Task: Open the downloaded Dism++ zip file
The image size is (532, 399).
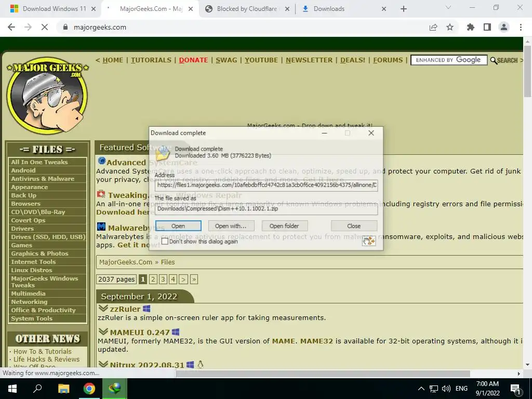Action: coord(178,226)
